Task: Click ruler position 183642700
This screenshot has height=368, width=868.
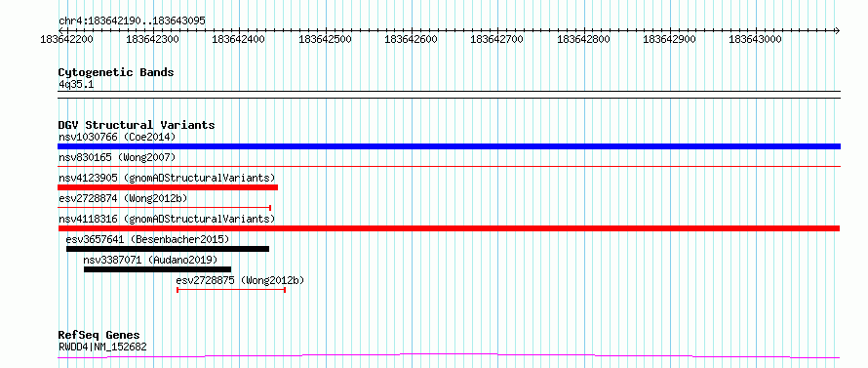Action: coord(497,39)
